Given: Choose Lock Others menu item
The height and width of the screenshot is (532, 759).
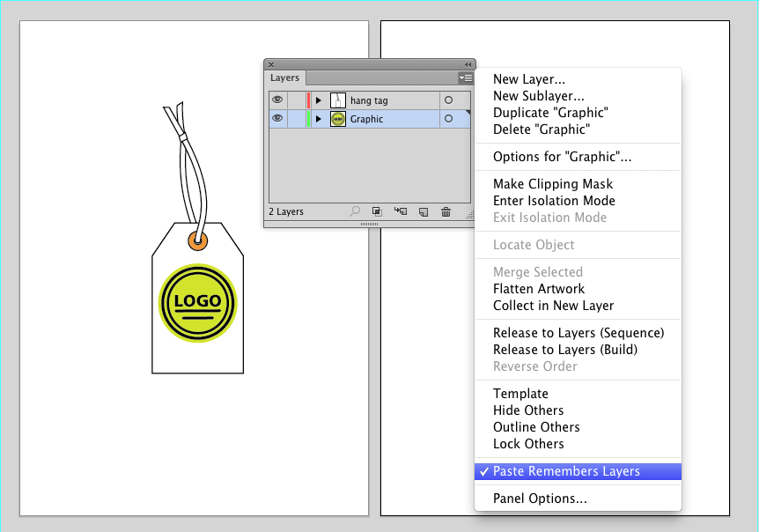Looking at the screenshot, I should pos(528,444).
